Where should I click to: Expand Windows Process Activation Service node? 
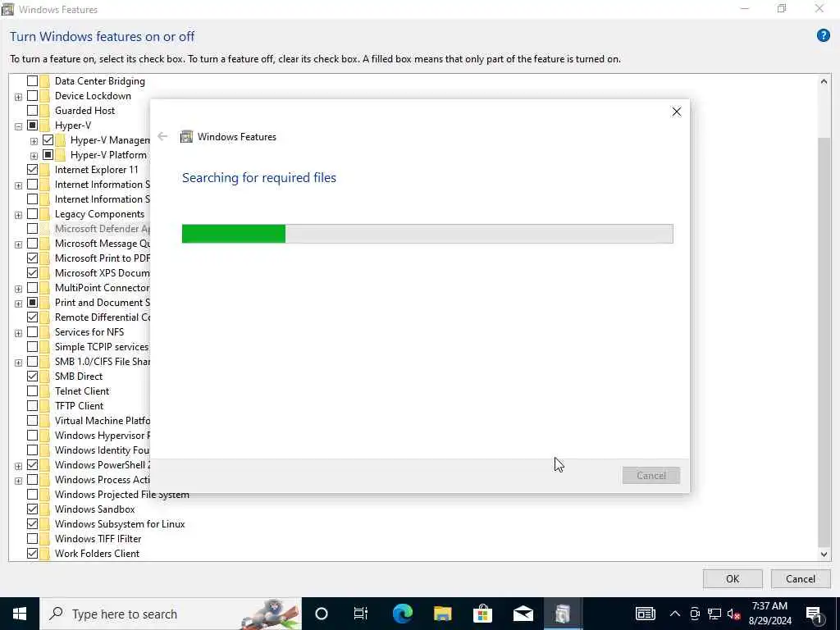(18, 481)
